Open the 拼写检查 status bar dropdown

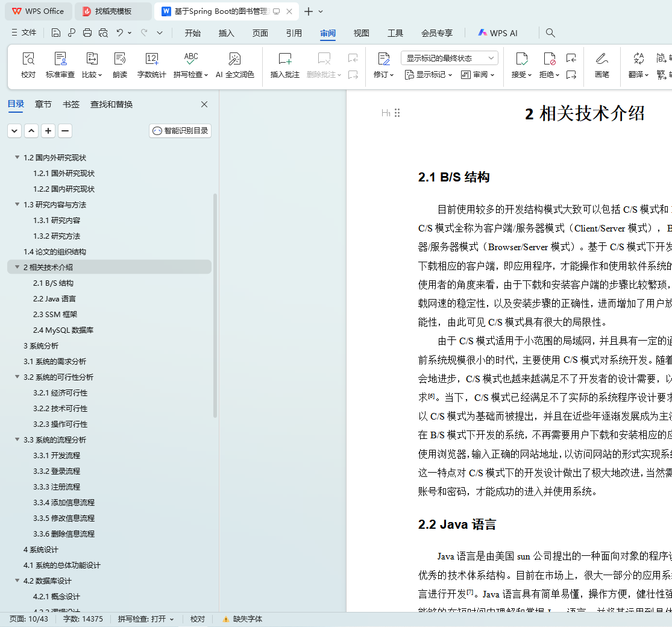pos(146,619)
